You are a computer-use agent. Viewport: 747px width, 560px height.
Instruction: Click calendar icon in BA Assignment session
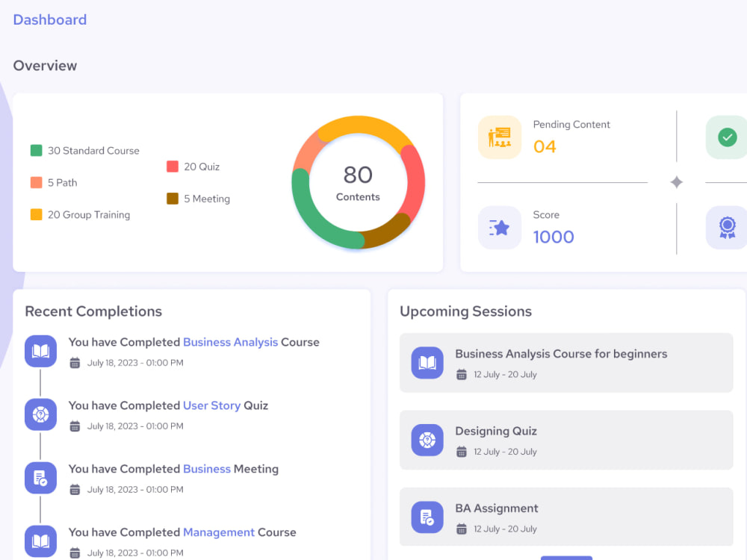click(x=462, y=529)
